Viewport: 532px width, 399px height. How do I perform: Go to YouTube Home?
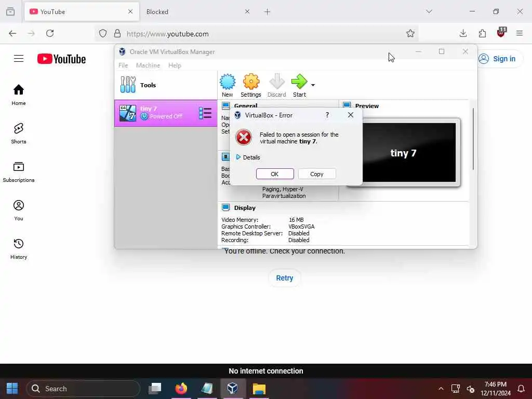pyautogui.click(x=19, y=95)
